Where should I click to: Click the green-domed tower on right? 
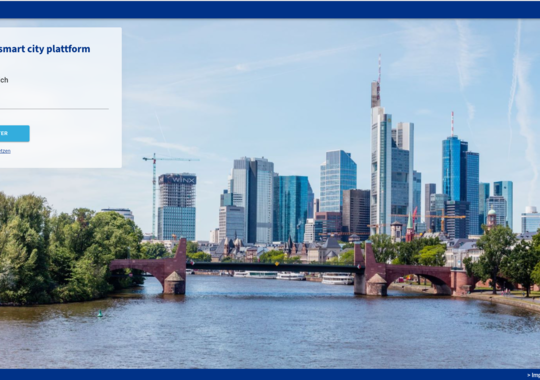[491, 217]
